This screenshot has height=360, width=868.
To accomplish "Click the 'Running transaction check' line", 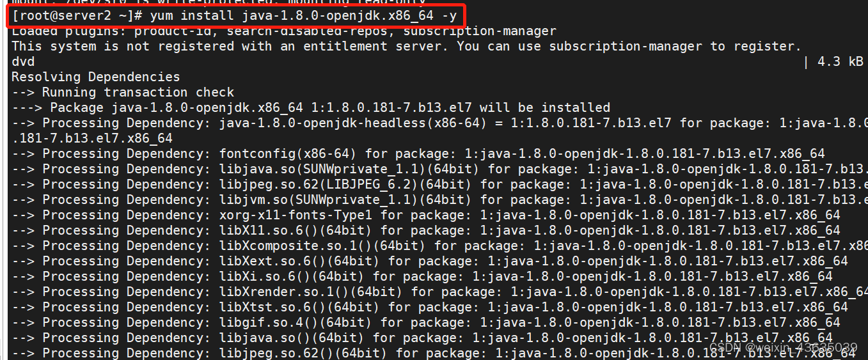I will coord(123,93).
